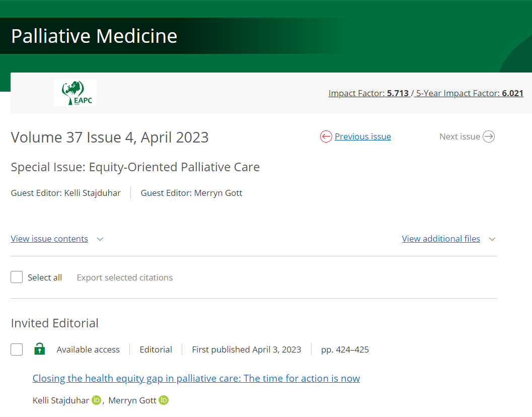Screen dimensions: 532x417
Task: Check the Invited Editorial article checkbox
Action: tap(17, 350)
